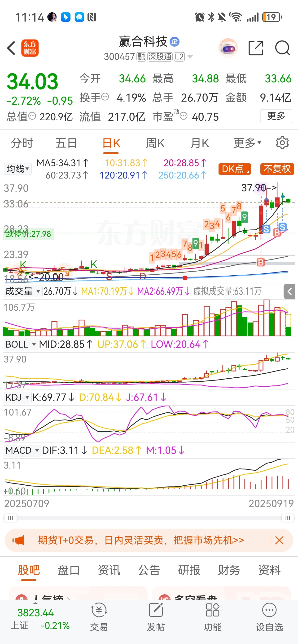The height and width of the screenshot is (644, 298).
Task: Tap the 跌停价:27.98 label
Action: (x=28, y=234)
